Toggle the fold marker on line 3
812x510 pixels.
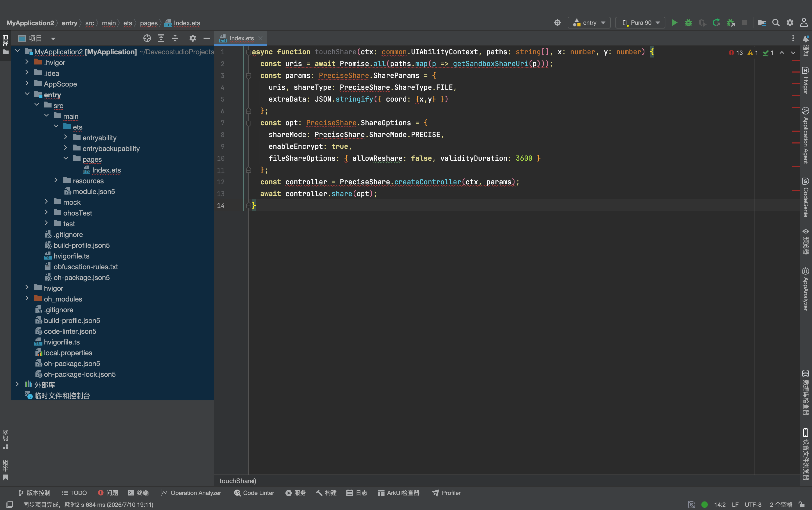248,76
